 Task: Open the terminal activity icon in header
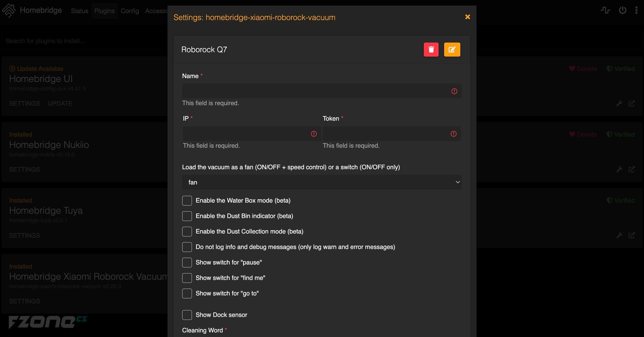[605, 10]
